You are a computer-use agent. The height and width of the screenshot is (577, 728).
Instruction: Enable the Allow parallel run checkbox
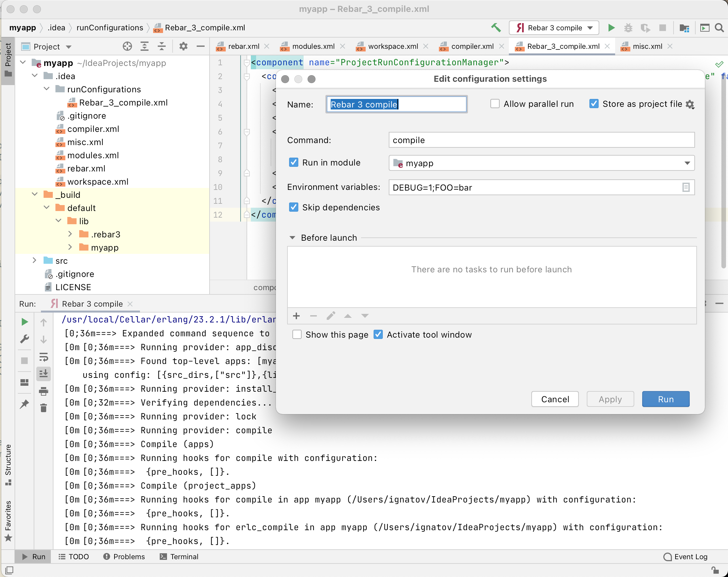pyautogui.click(x=495, y=104)
